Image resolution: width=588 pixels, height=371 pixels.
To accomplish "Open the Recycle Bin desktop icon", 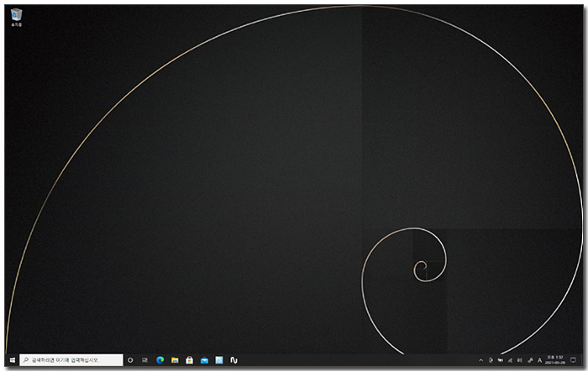I will [16, 18].
